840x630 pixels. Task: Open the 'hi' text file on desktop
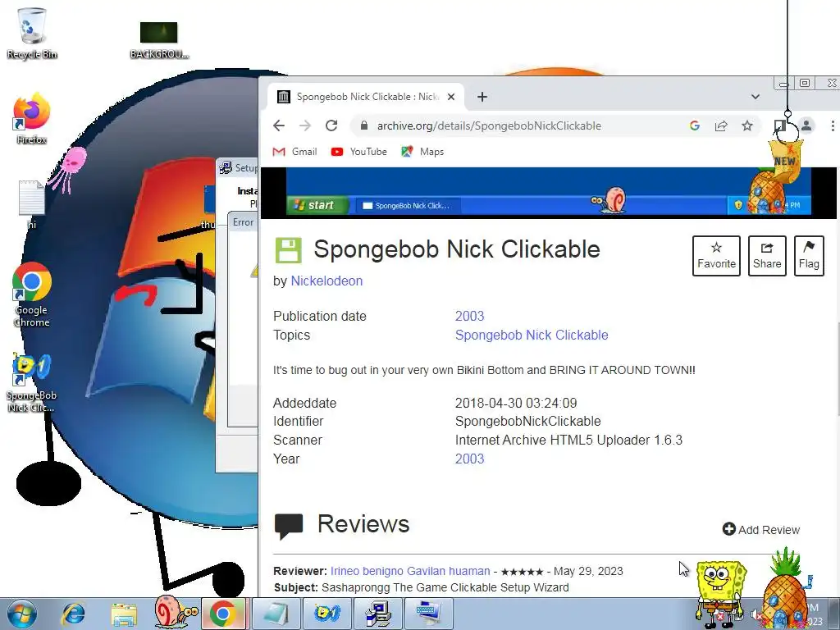click(31, 204)
